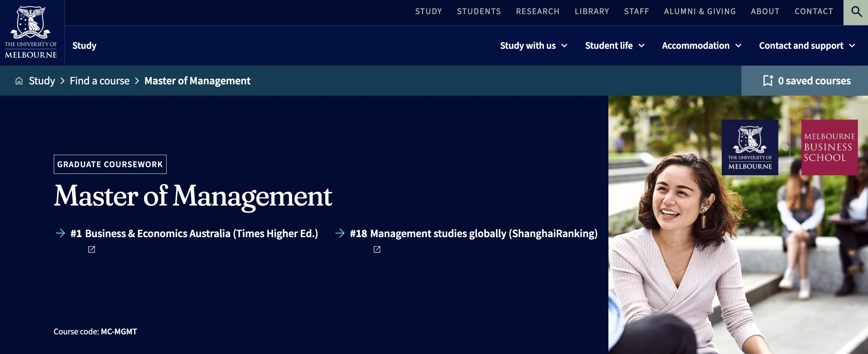Open the LIBRARY top menu item
The image size is (868, 354).
(592, 11)
